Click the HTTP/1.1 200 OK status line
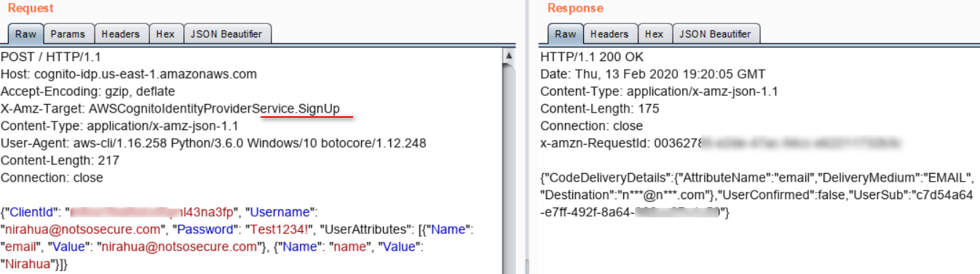This screenshot has width=980, height=274. pyautogui.click(x=592, y=57)
